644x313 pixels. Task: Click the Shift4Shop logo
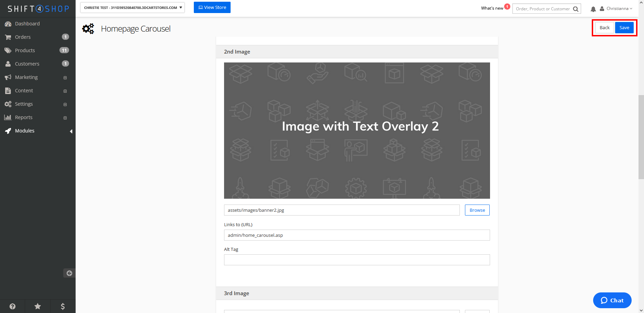point(38,9)
